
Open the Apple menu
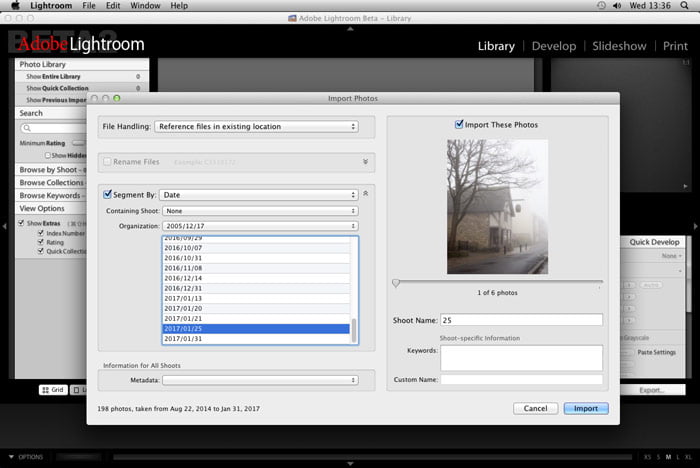point(15,5)
